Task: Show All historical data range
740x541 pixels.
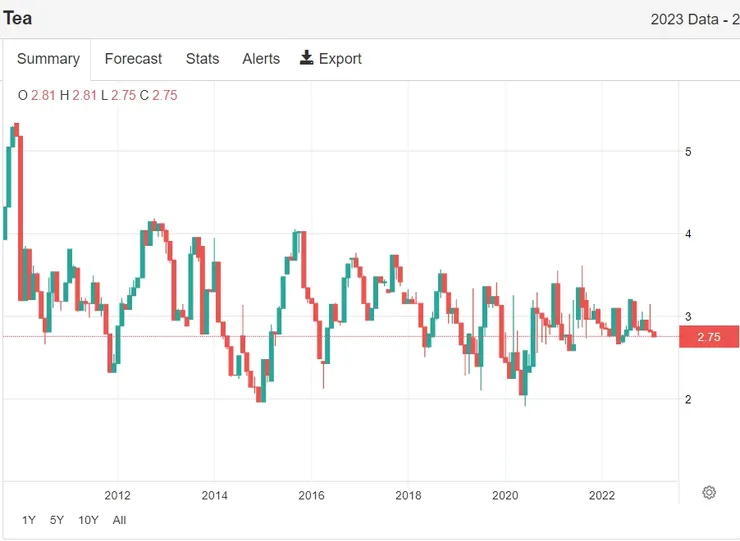Action: (x=120, y=520)
